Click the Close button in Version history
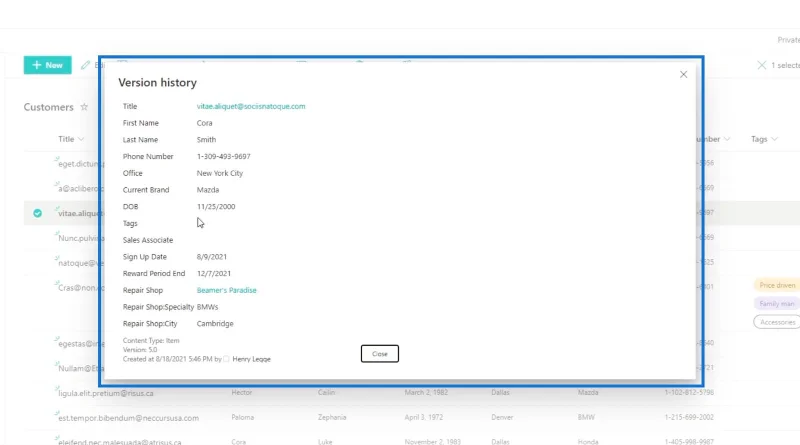Image resolution: width=800 pixels, height=445 pixels. [x=380, y=354]
